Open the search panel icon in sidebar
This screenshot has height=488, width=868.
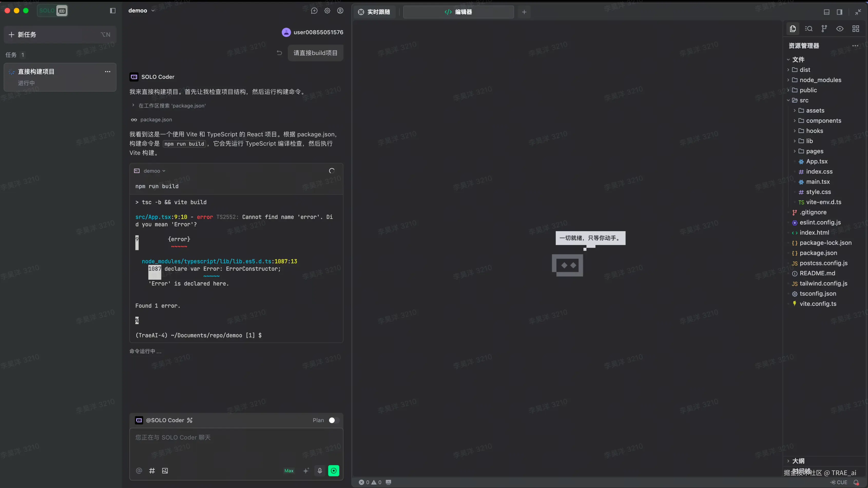click(809, 29)
